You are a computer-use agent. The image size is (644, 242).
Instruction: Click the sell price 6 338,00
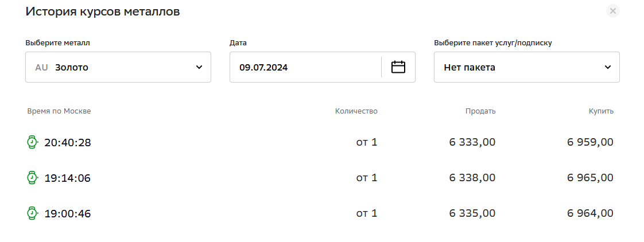pyautogui.click(x=472, y=178)
